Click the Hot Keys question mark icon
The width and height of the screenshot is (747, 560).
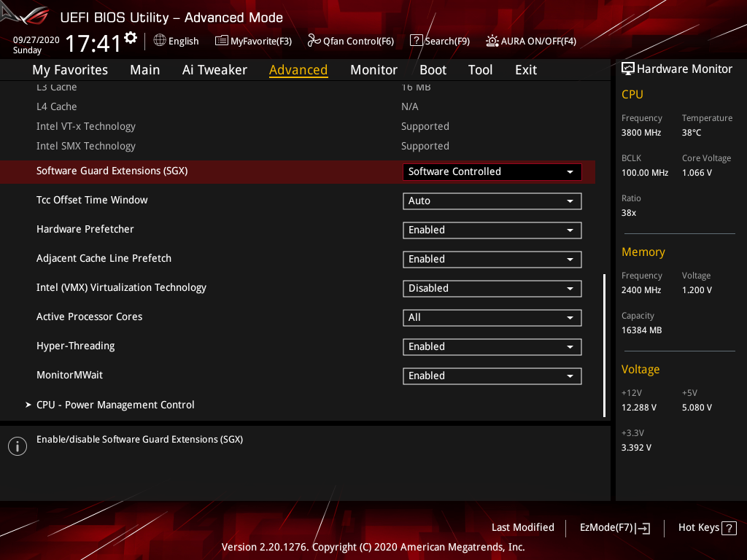coord(729,528)
